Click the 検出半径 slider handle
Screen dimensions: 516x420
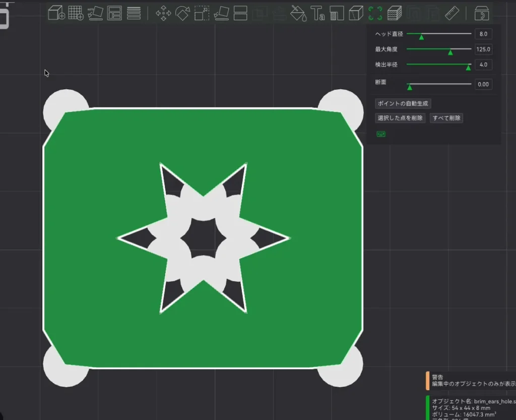click(x=468, y=68)
